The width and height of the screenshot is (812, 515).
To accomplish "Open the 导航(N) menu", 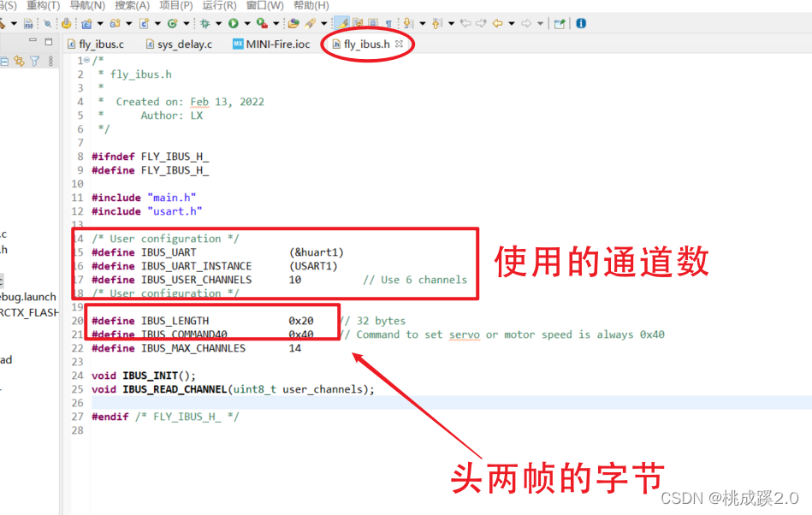I will coord(87,5).
